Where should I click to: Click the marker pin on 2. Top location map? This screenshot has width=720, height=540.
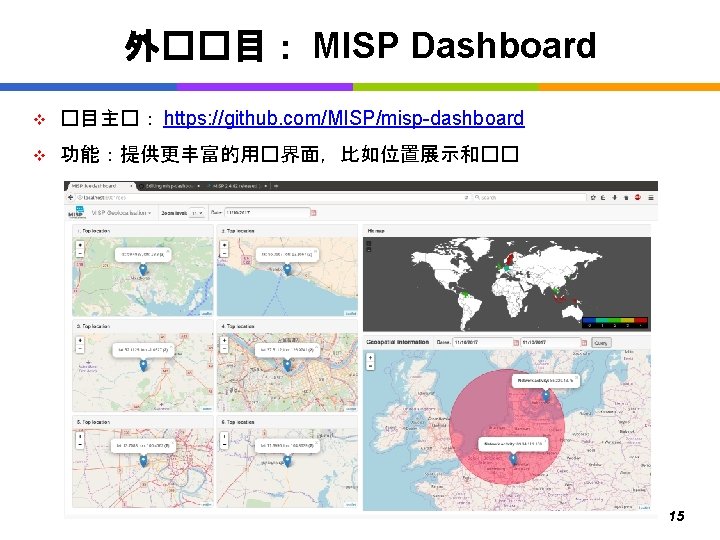[287, 270]
